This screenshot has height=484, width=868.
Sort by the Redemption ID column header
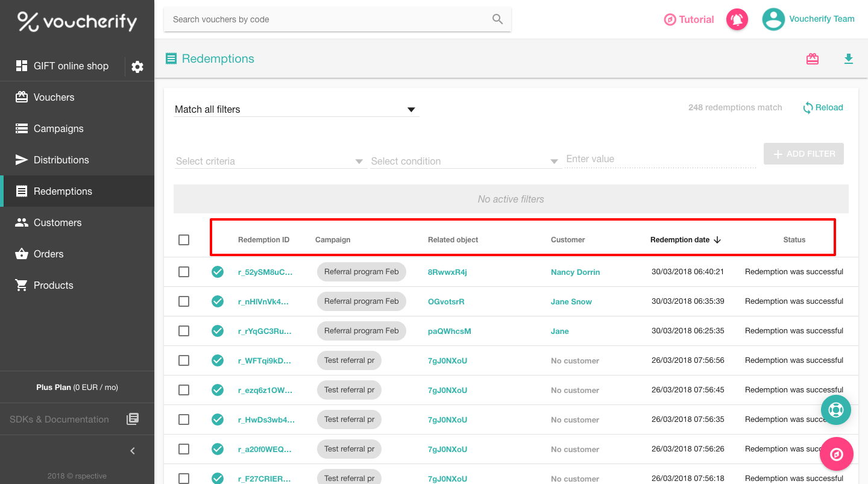[263, 240]
